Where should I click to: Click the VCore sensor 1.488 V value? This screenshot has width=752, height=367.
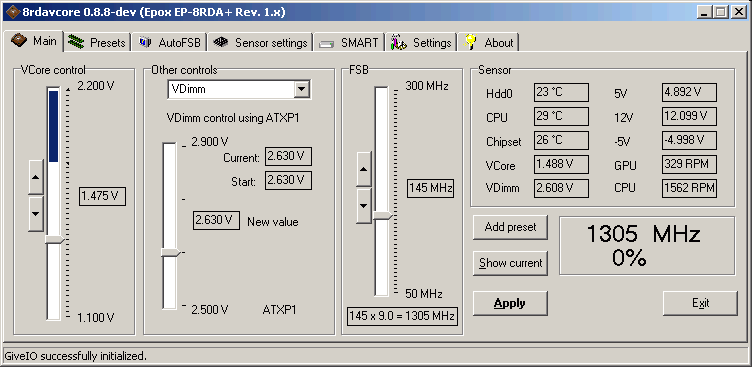561,164
